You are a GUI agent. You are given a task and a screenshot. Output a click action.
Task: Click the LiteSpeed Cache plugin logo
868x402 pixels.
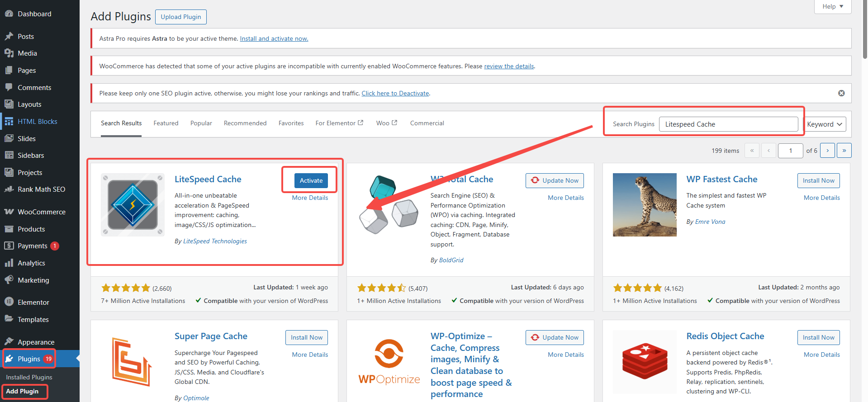point(133,205)
